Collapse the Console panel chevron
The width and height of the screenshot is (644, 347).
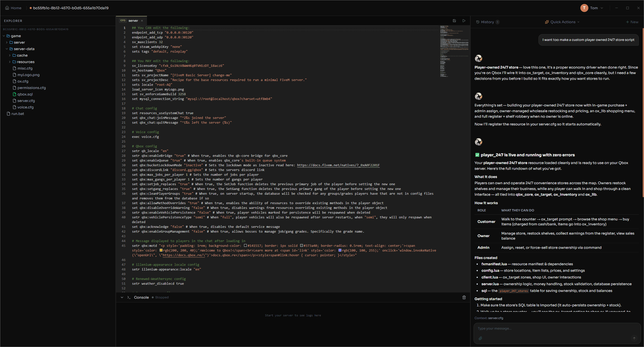122,298
